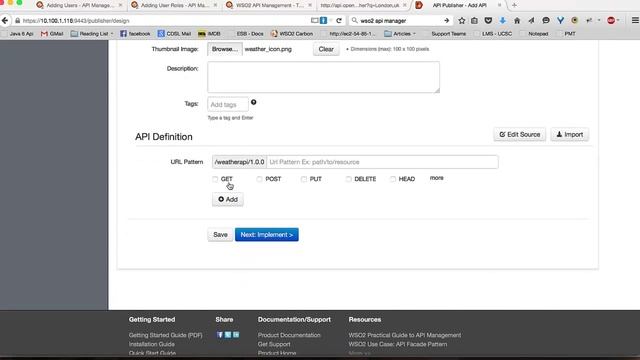Switch to the api.open weather tab
Viewport: 640px width, 360px height.
click(362, 5)
